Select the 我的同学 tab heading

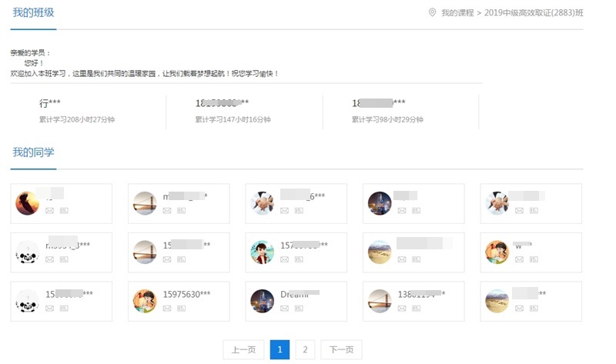pos(33,152)
